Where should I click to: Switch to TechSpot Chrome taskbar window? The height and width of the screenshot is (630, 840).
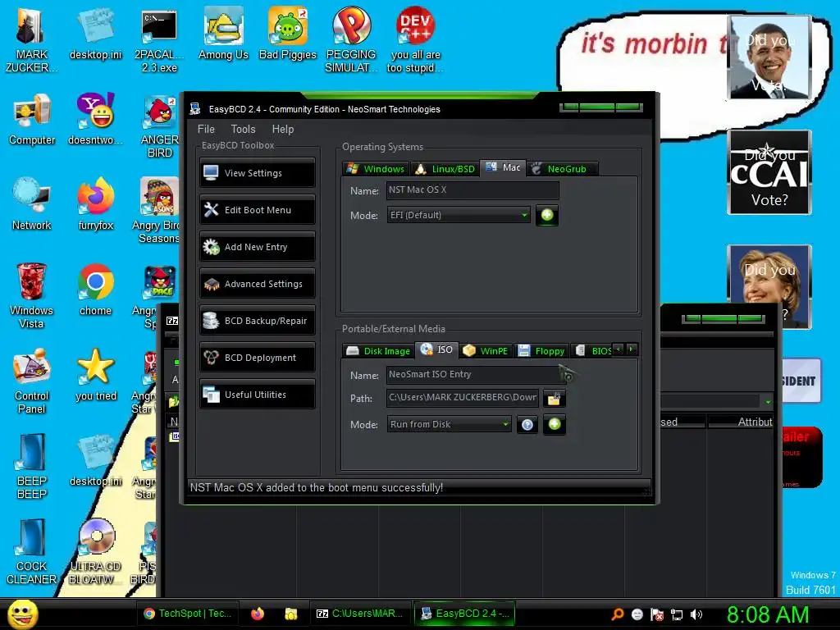coord(187,614)
